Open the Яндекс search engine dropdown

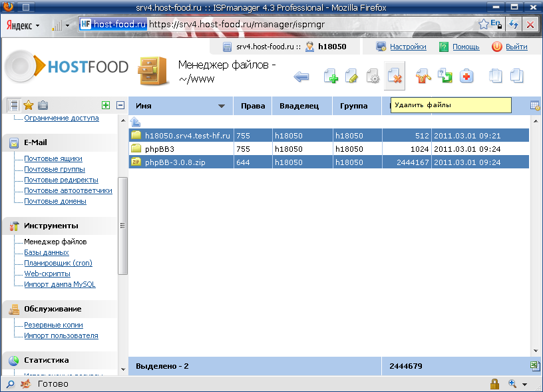point(23,25)
